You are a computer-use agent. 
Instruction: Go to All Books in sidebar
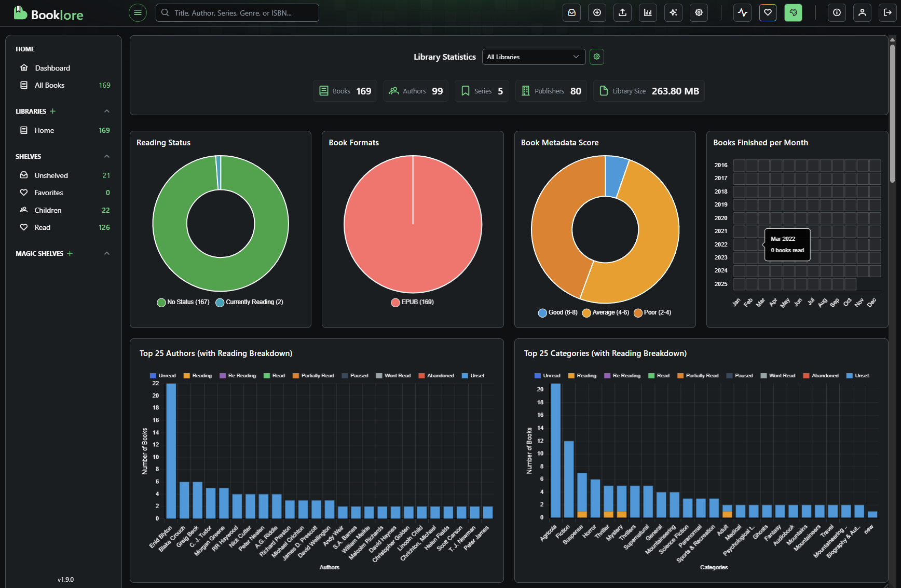click(50, 85)
